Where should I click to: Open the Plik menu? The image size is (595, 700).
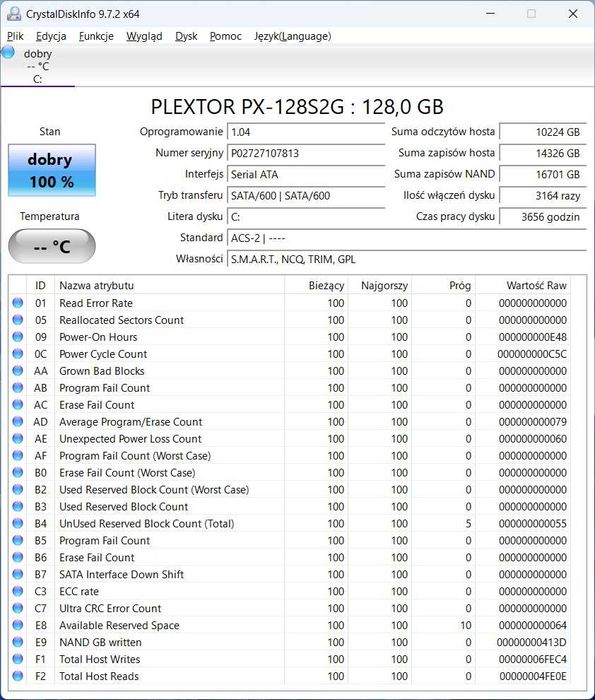pos(15,36)
